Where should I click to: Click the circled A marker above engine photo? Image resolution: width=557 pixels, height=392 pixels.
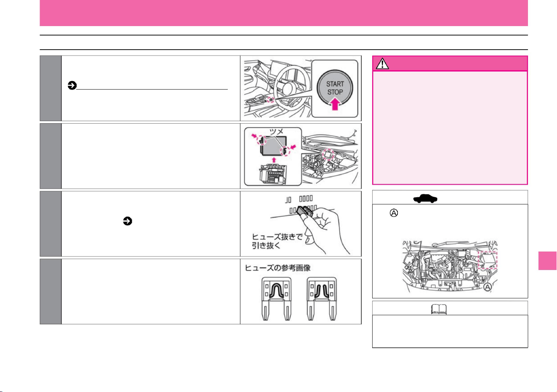click(x=394, y=213)
